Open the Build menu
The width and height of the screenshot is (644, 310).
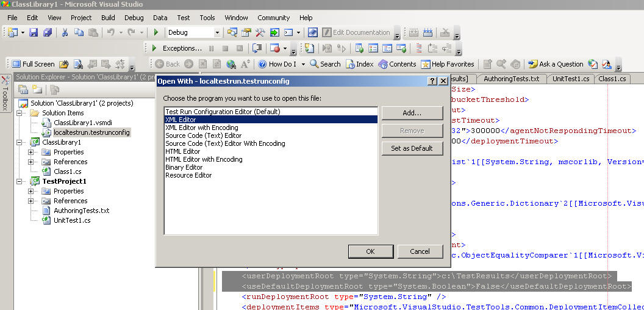(108, 18)
